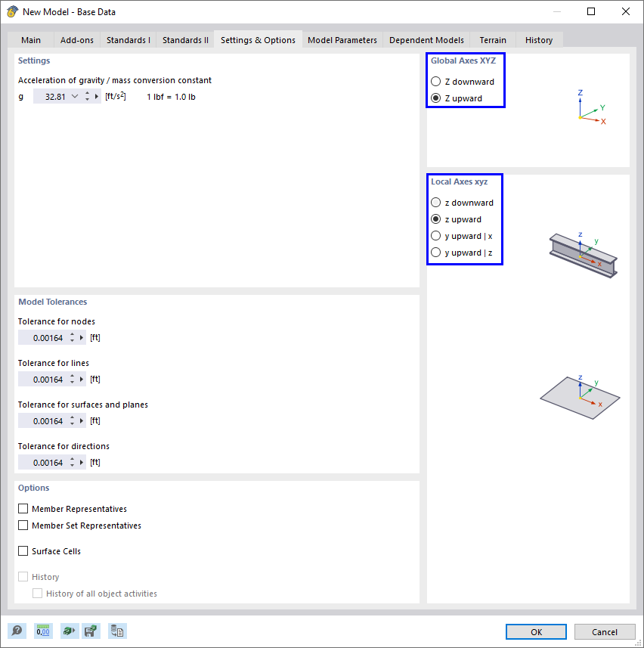
Task: Close the New Model - Base Data window
Action: pyautogui.click(x=625, y=11)
